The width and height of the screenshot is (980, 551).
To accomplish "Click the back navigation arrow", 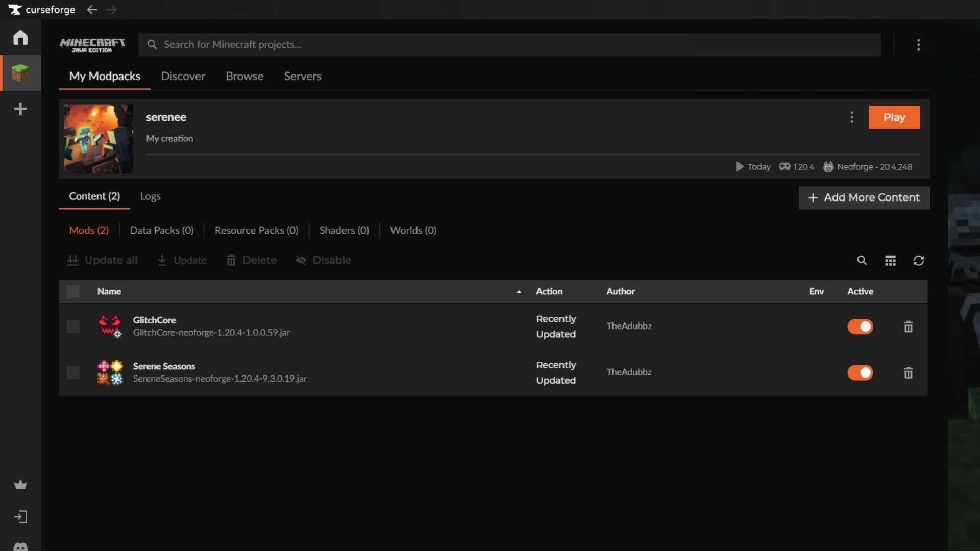I will (92, 10).
